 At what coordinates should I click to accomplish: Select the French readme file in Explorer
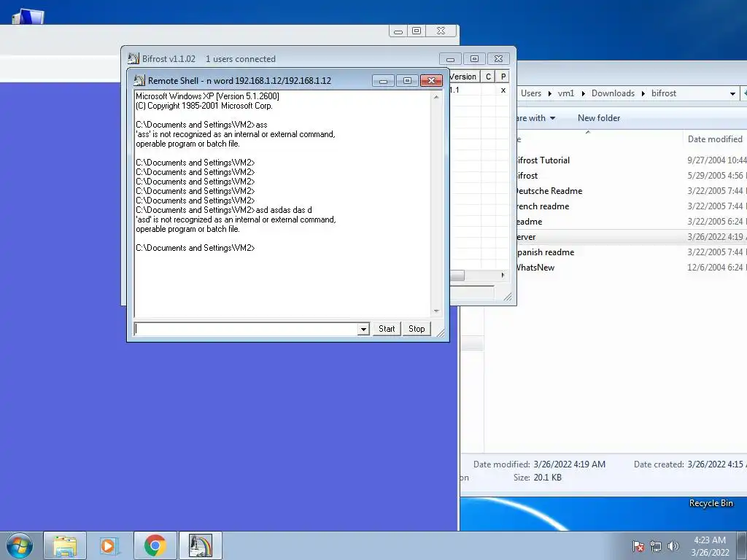[x=543, y=206]
